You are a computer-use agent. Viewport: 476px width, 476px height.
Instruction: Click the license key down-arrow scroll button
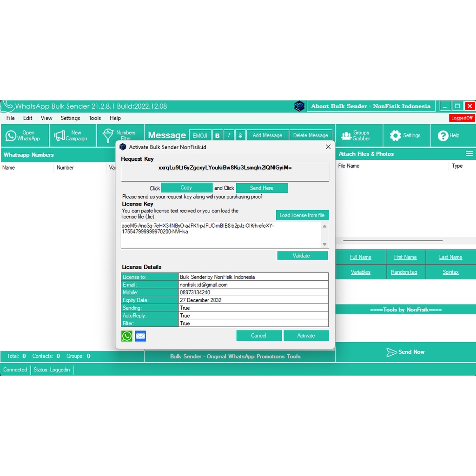coord(324,245)
